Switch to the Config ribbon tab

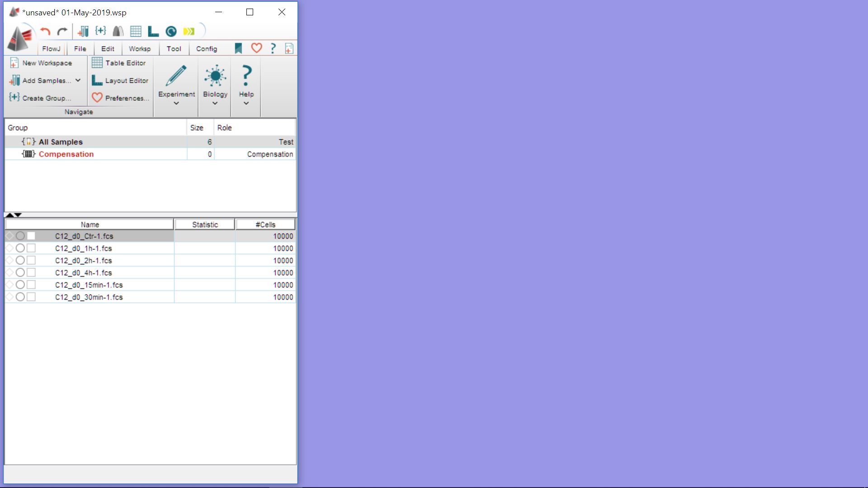[x=207, y=49]
